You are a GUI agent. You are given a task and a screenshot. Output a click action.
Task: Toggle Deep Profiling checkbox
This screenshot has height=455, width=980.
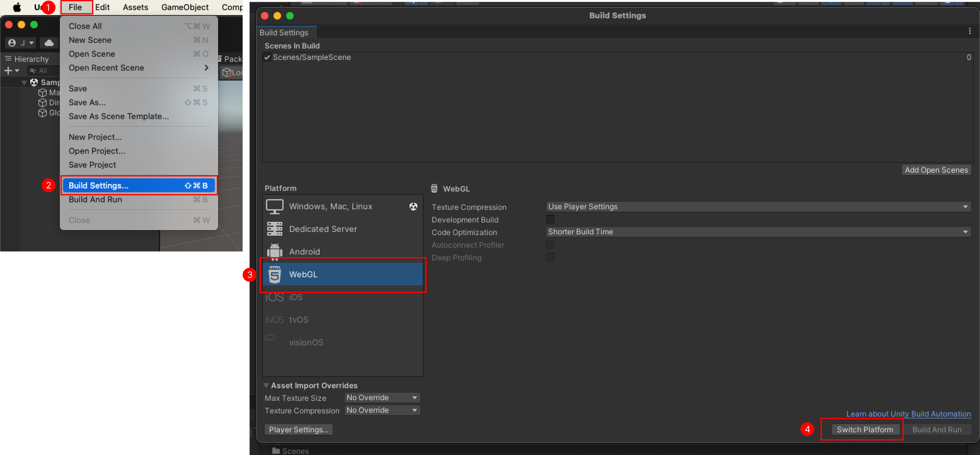[551, 257]
